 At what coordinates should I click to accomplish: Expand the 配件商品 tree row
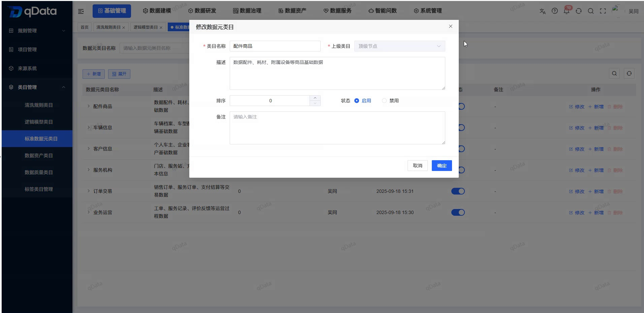pyautogui.click(x=89, y=106)
